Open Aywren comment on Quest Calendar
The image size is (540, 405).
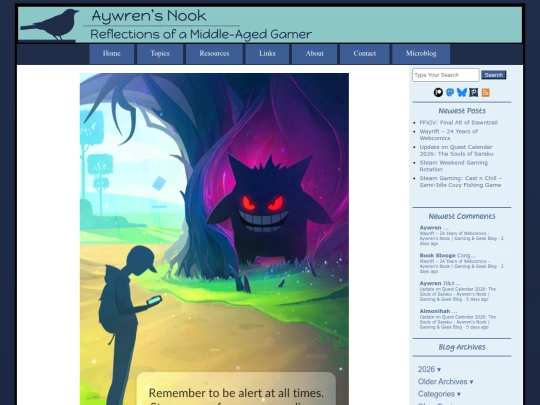(458, 291)
